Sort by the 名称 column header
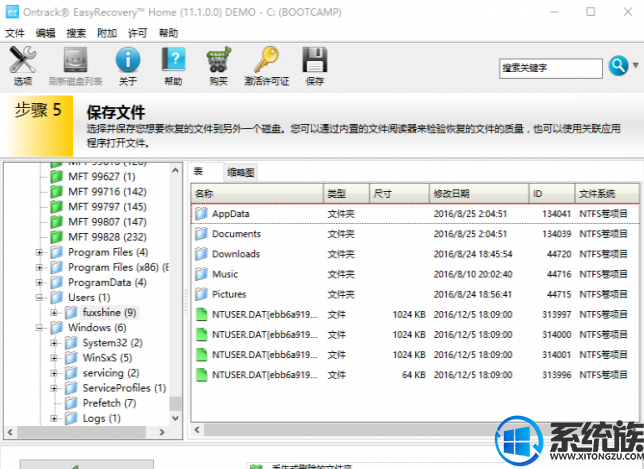This screenshot has height=469, width=644. [x=258, y=193]
